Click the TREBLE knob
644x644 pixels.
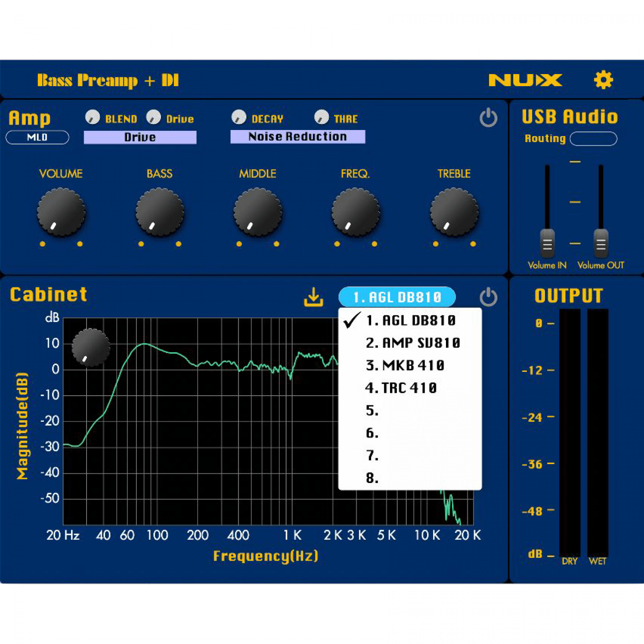click(454, 212)
